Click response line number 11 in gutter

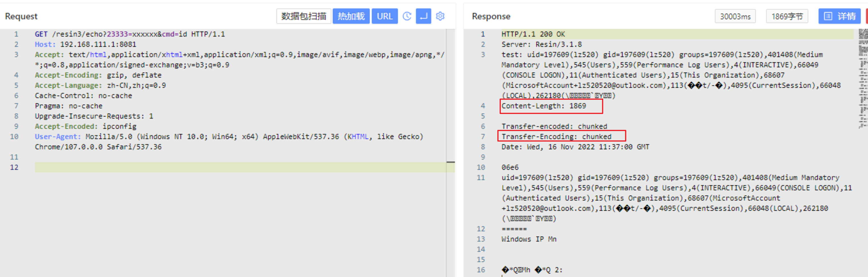coord(481,177)
